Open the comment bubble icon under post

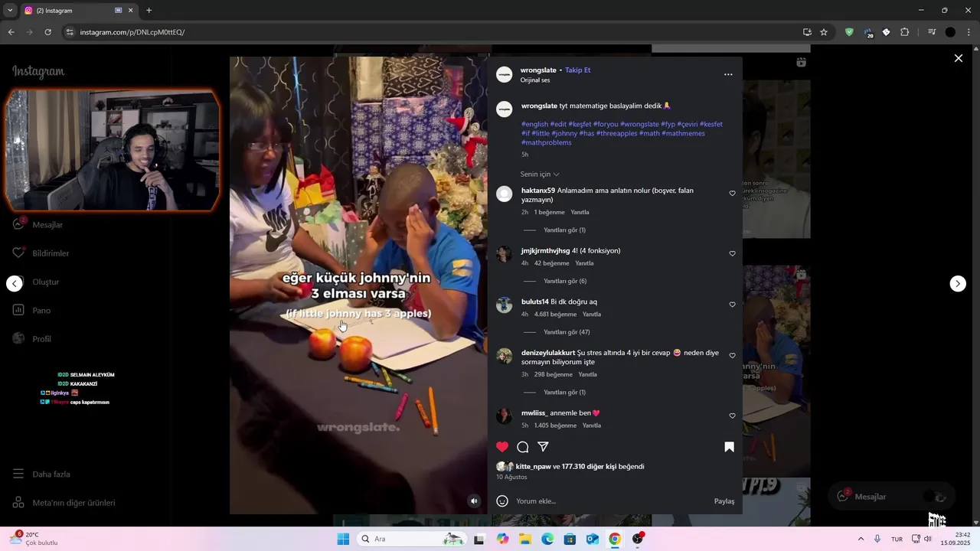[523, 447]
